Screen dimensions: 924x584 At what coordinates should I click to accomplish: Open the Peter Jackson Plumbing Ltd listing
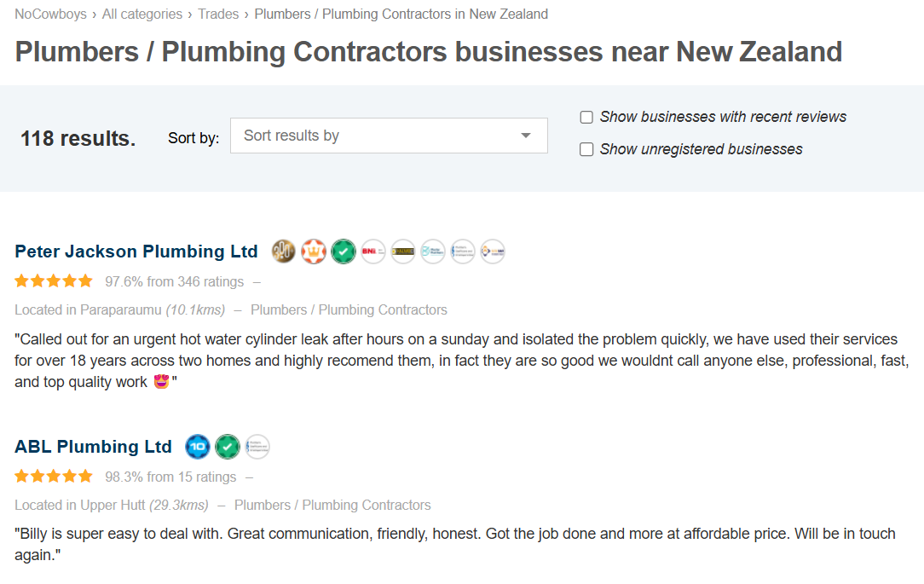tap(136, 252)
